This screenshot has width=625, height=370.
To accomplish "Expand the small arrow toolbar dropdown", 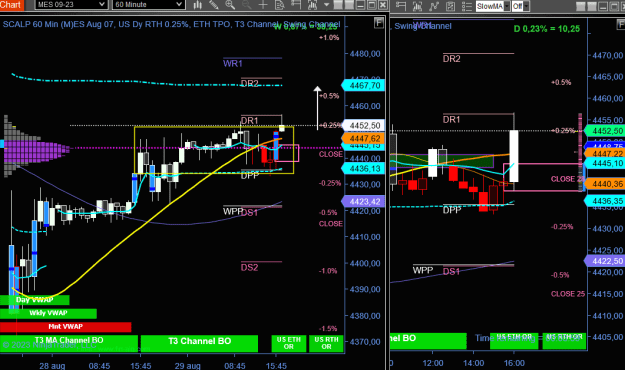I will click(x=326, y=5).
